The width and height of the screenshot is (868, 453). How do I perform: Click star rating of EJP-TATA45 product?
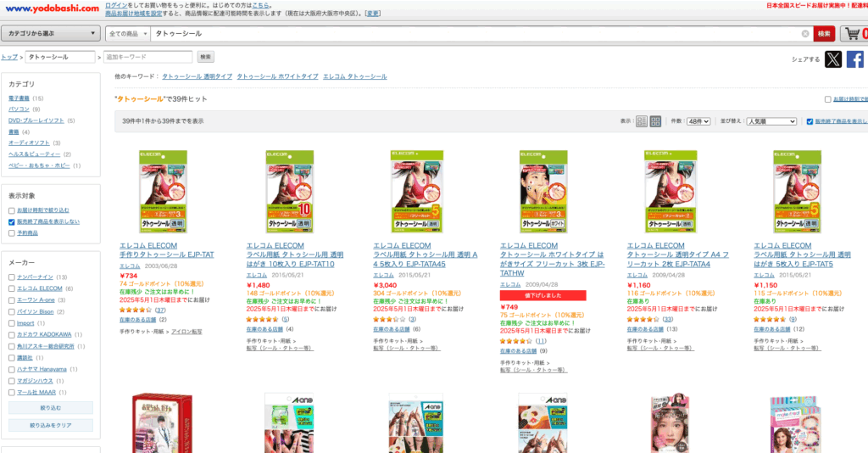(x=389, y=320)
